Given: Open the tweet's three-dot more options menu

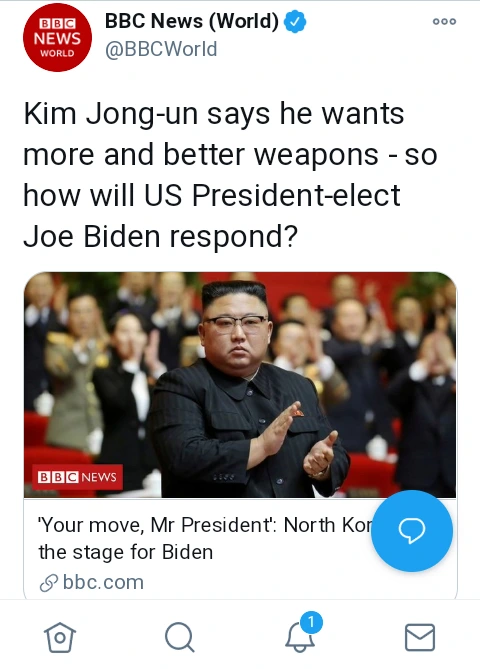Looking at the screenshot, I should click(x=444, y=21).
